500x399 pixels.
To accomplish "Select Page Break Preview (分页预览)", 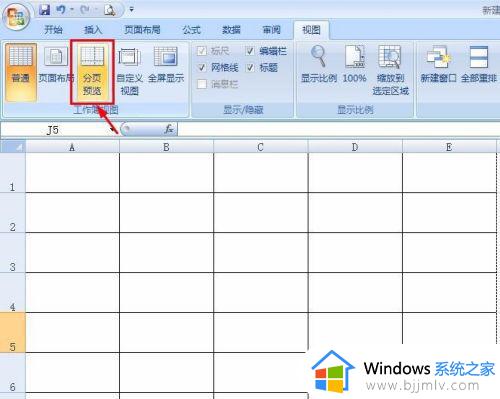I will point(92,72).
